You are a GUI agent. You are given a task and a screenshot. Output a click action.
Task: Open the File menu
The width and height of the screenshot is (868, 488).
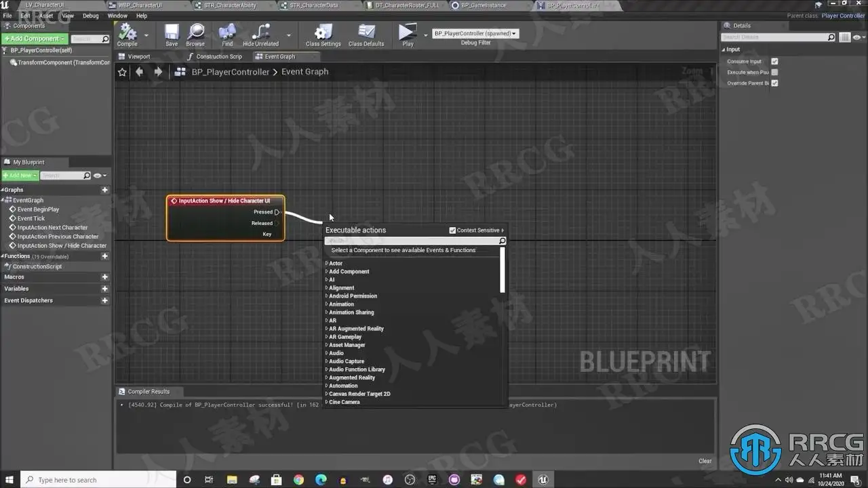7,16
